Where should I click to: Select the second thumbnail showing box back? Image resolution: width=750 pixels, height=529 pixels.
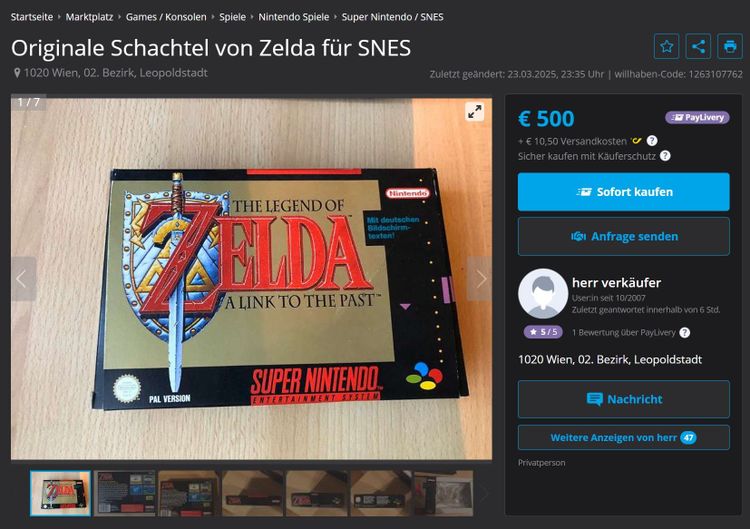point(125,493)
